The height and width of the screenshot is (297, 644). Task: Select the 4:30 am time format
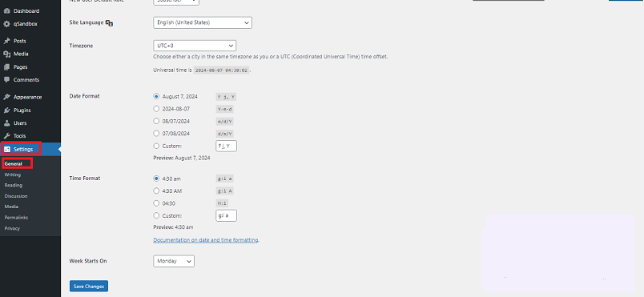tap(156, 179)
